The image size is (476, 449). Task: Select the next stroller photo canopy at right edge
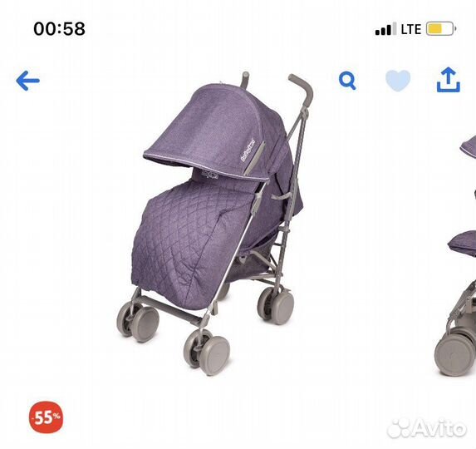[x=469, y=146]
